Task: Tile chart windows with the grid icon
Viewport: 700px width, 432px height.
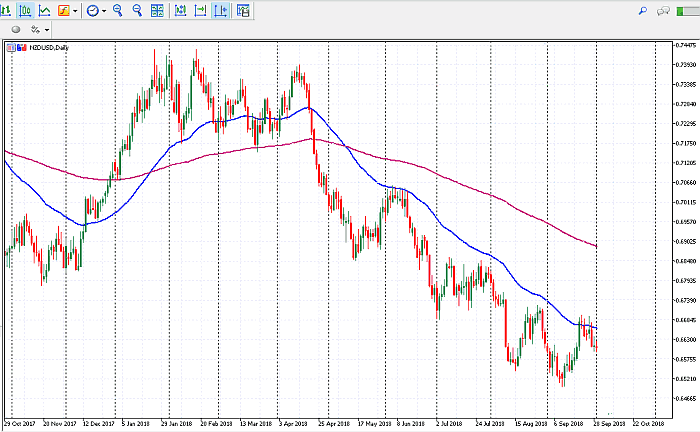Action: point(157,10)
